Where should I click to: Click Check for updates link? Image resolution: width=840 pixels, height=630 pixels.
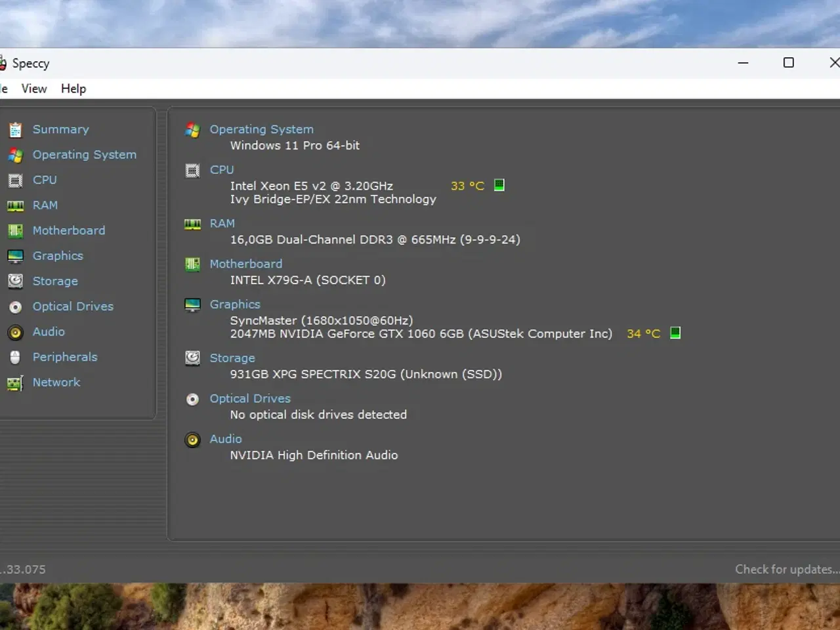[x=787, y=570]
